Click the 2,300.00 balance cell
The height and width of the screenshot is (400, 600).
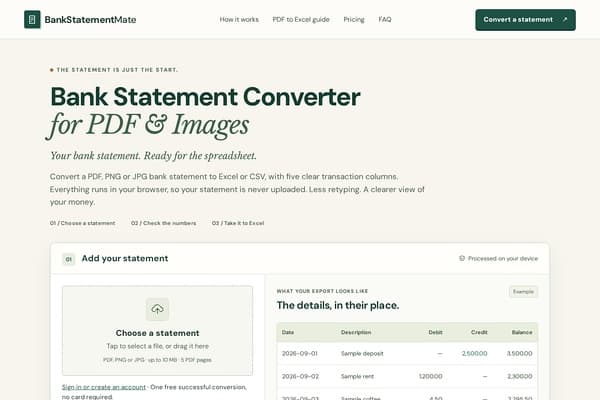coord(520,376)
